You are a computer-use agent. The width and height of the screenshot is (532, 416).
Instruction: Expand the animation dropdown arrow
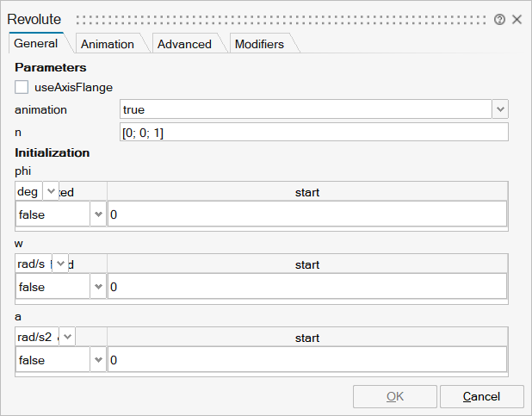[x=500, y=109]
